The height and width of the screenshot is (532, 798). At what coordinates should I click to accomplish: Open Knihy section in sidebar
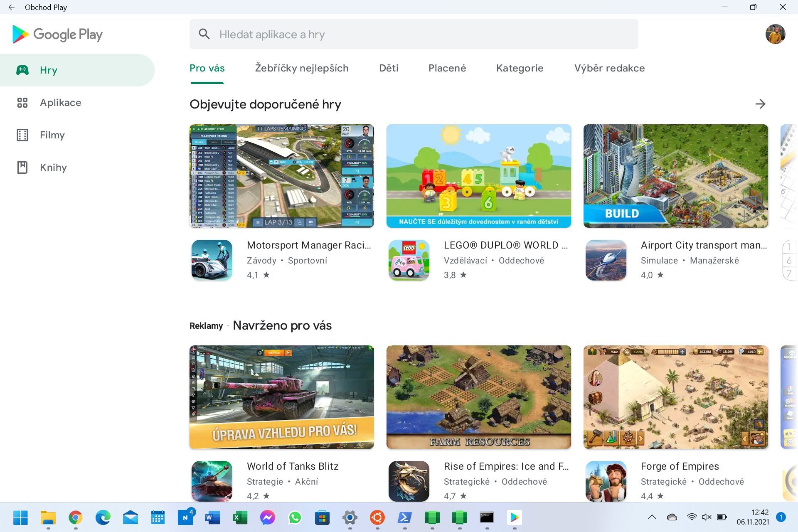77,167
